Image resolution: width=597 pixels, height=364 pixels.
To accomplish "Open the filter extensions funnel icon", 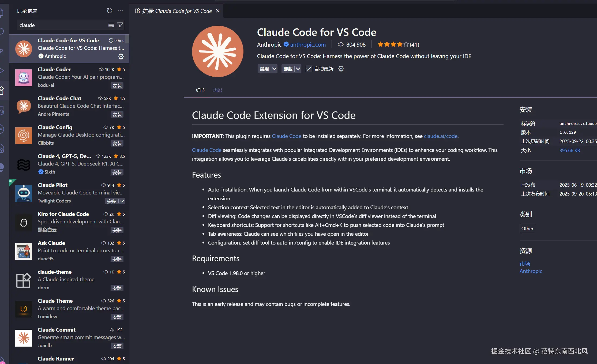I will coord(120,25).
